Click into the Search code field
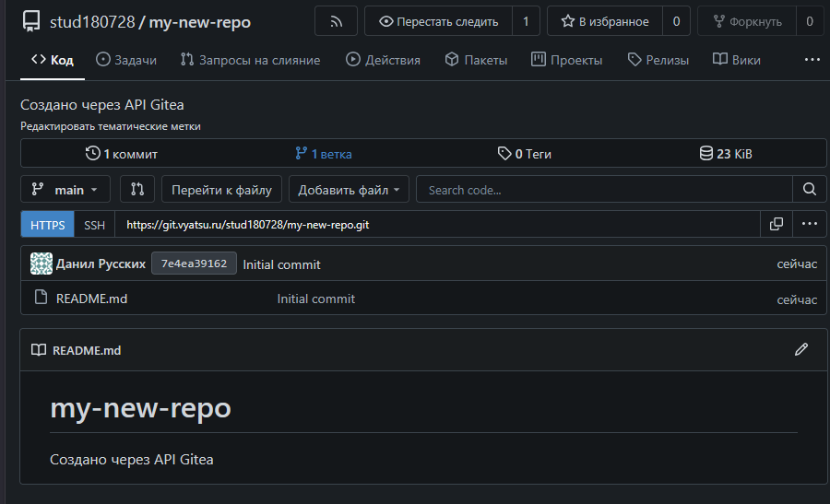 point(604,190)
